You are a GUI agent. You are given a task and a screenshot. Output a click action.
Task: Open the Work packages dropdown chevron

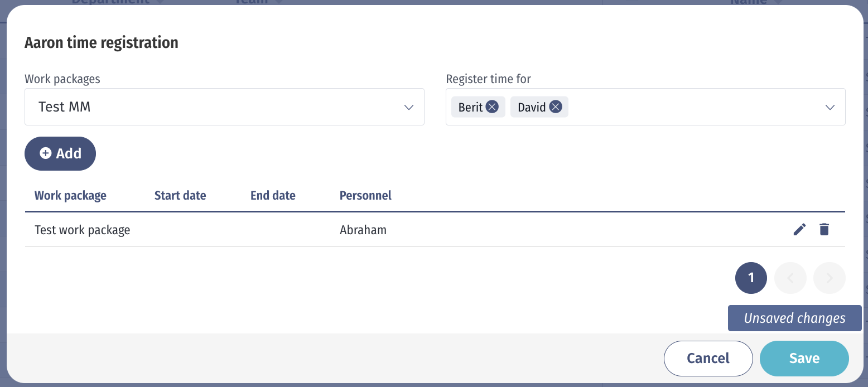(409, 107)
